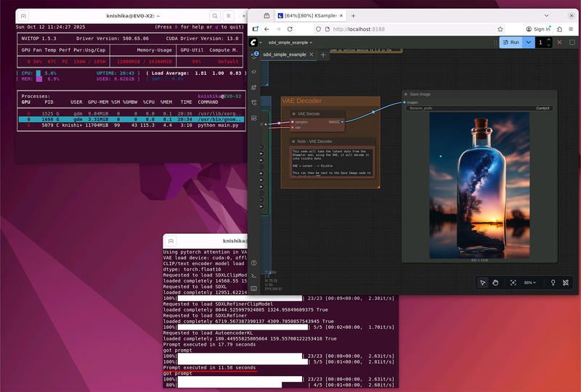Click the note text in Note - VAE Decoder
The height and width of the screenshot is (392, 581).
coord(331,162)
